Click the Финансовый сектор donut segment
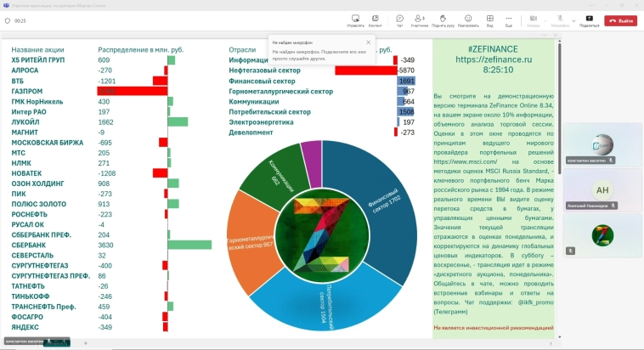The image size is (644, 350). [x=385, y=201]
